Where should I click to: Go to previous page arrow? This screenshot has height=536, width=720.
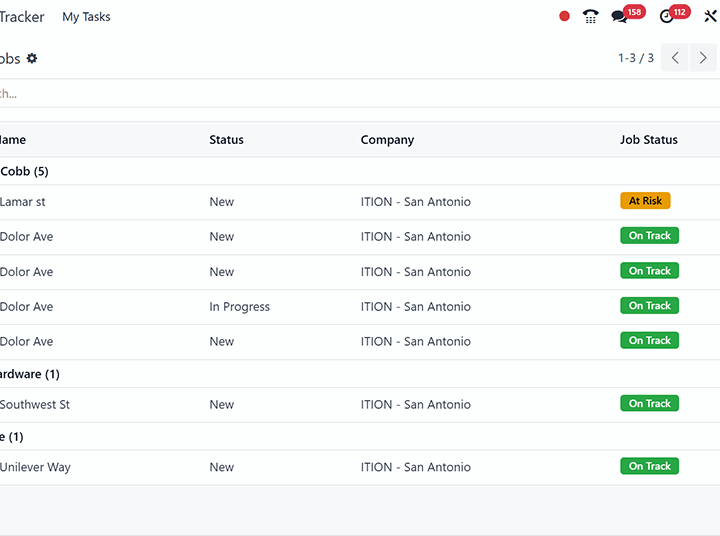coord(676,58)
